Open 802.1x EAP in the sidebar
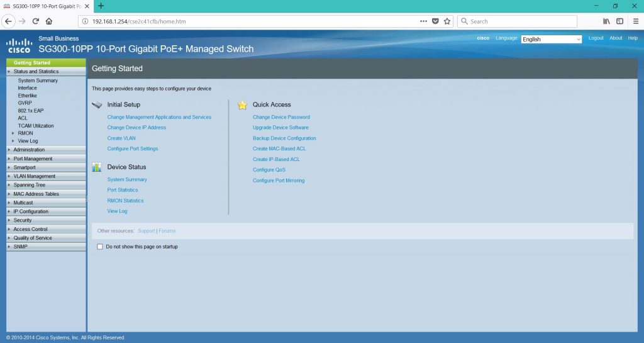Viewport: 644px width, 343px height. click(30, 111)
